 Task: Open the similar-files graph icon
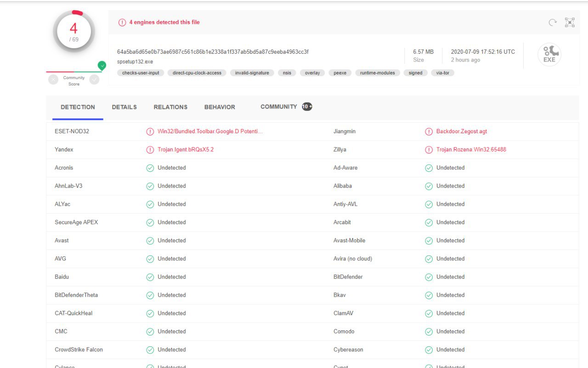570,23
